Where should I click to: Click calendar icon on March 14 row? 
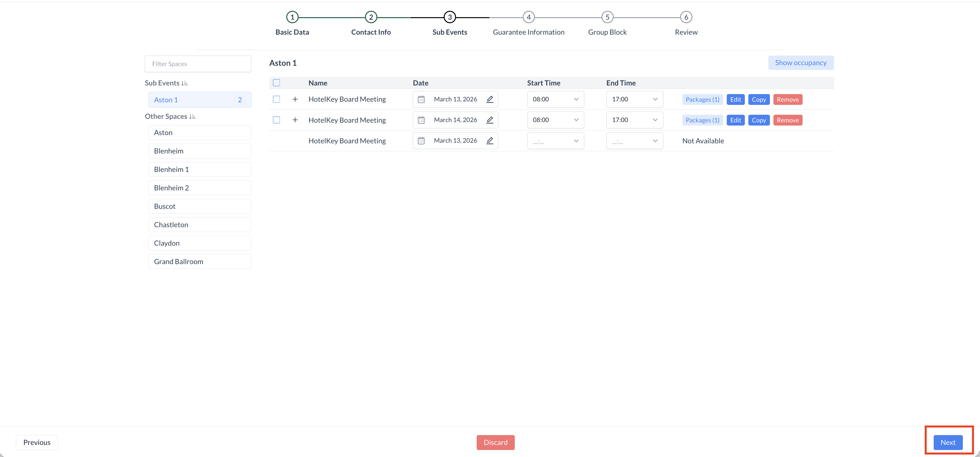pyautogui.click(x=421, y=120)
